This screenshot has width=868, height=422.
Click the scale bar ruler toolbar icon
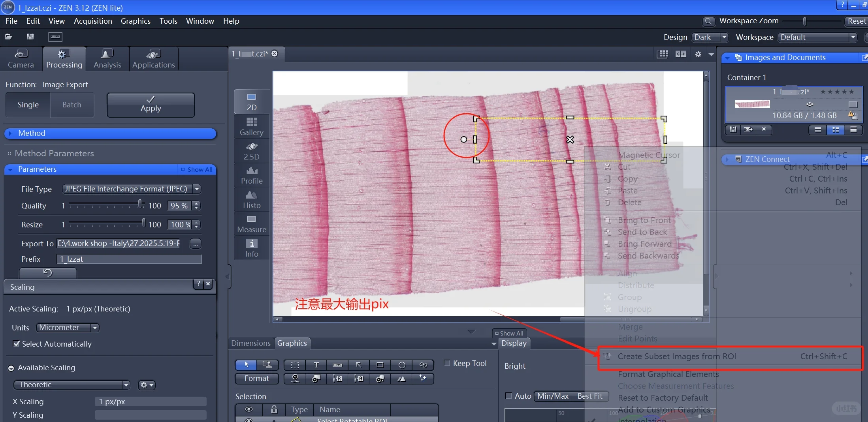55,37
